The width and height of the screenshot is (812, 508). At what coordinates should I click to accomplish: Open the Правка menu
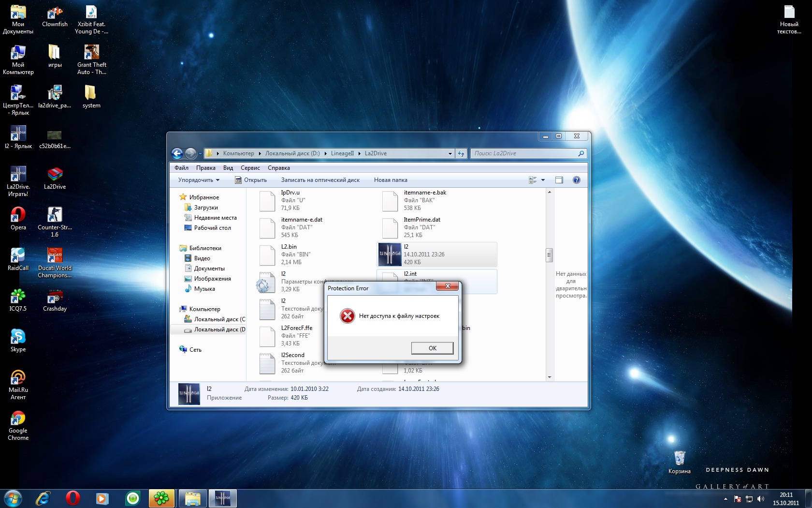tap(206, 168)
